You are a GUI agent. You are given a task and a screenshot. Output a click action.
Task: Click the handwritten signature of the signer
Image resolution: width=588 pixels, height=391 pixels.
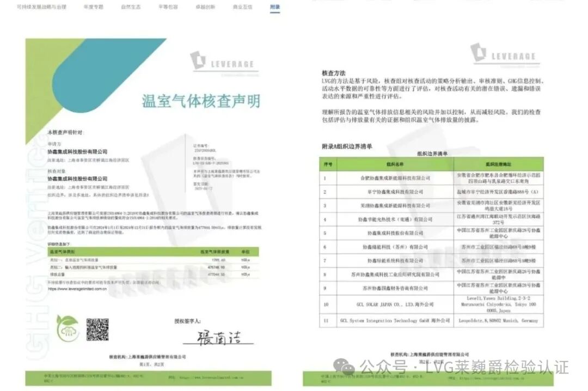click(x=219, y=337)
